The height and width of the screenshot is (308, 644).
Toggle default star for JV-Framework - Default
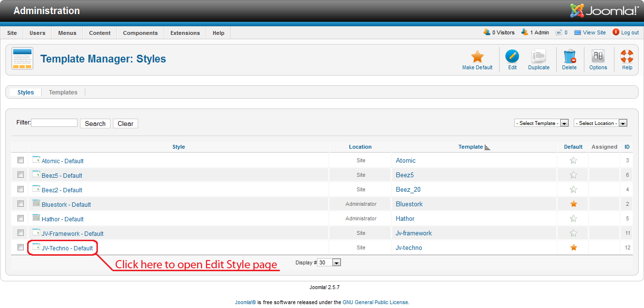pos(574,233)
